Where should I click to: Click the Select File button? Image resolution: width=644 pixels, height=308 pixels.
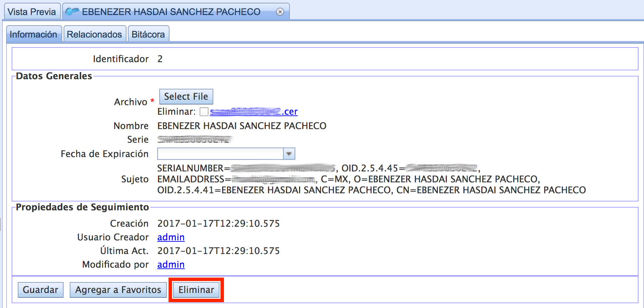tap(186, 97)
